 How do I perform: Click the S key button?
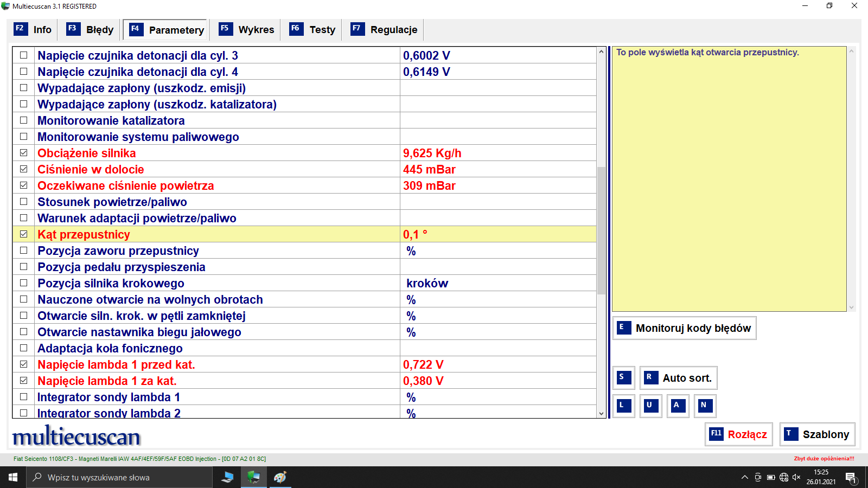tap(624, 378)
